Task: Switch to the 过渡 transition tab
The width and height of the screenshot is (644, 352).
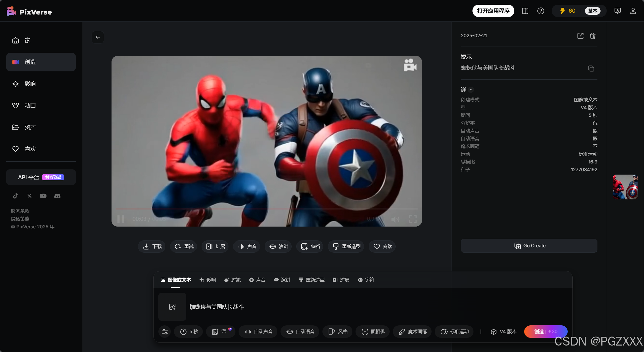Action: pyautogui.click(x=232, y=280)
